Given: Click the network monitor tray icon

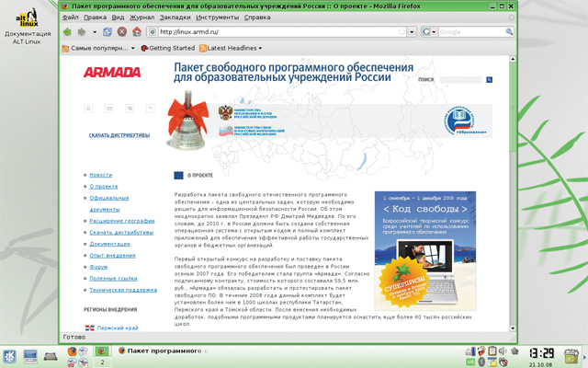Looking at the screenshot, I should 470,351.
